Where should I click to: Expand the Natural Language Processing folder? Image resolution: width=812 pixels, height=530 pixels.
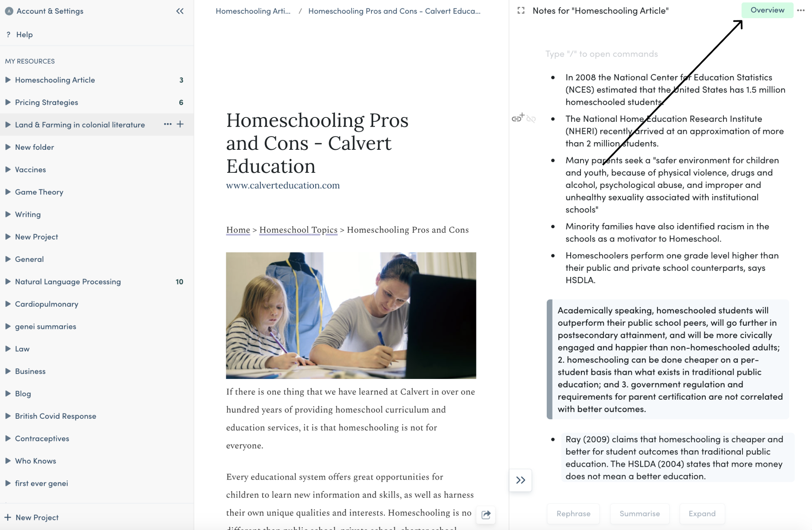pos(8,281)
